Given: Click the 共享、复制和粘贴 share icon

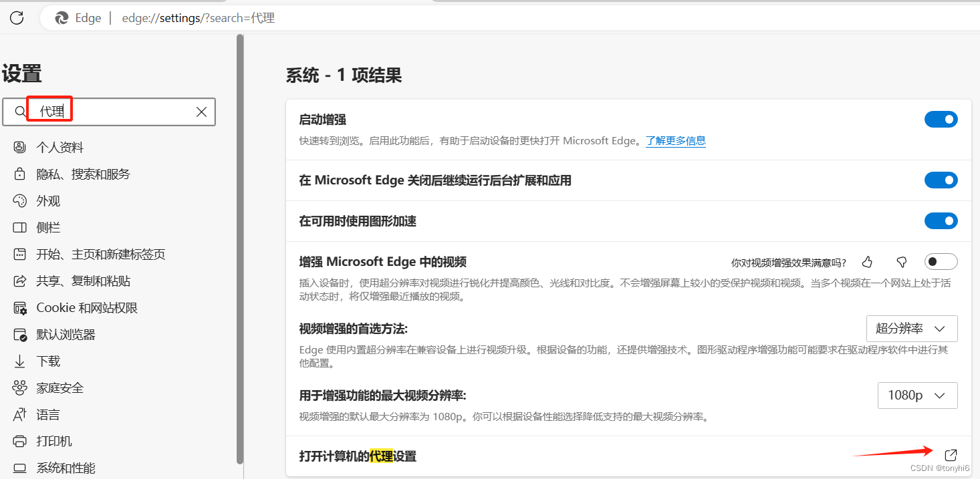Looking at the screenshot, I should (x=20, y=281).
